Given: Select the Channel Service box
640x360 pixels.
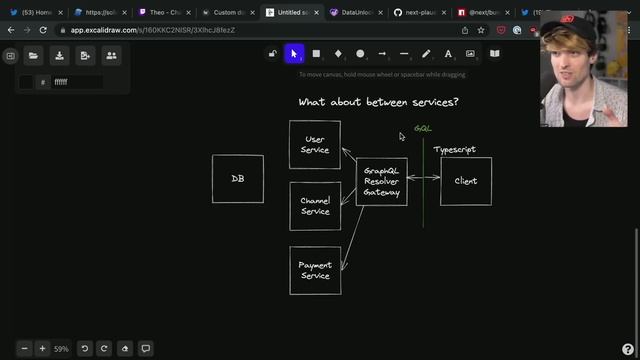Looking at the screenshot, I should click(315, 206).
